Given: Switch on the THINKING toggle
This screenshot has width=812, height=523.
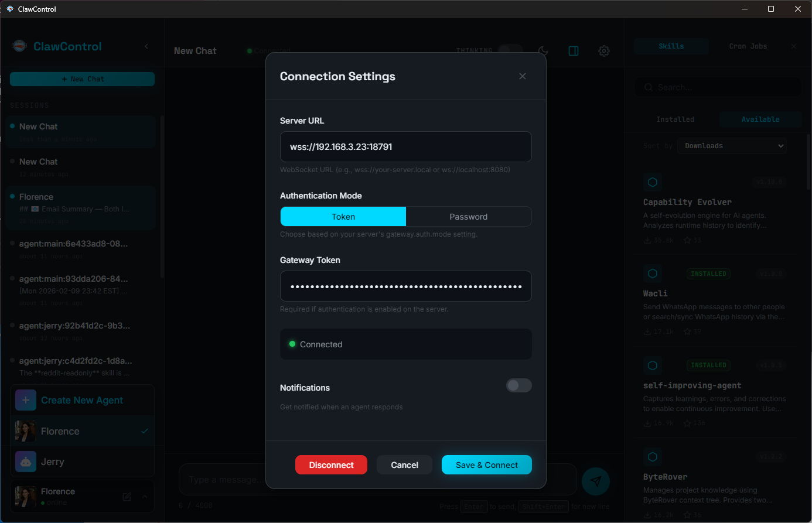Looking at the screenshot, I should pos(510,50).
